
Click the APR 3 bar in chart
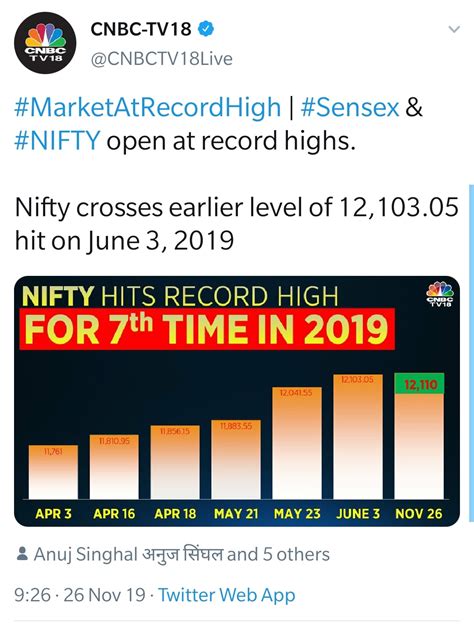pyautogui.click(x=53, y=472)
